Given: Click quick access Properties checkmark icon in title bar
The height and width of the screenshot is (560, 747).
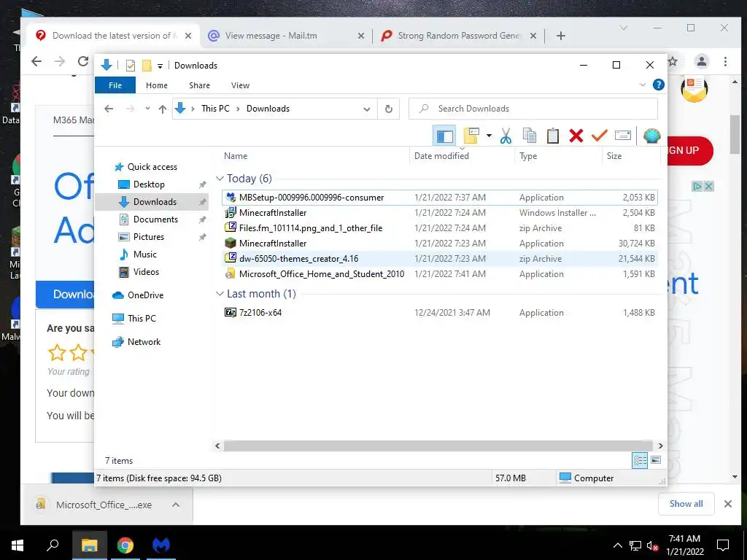Looking at the screenshot, I should (130, 65).
